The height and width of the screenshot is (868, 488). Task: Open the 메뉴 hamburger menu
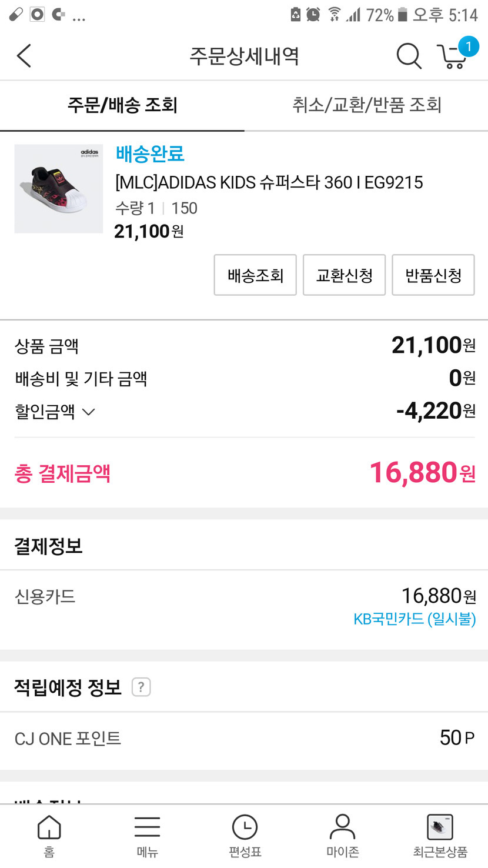tap(147, 834)
